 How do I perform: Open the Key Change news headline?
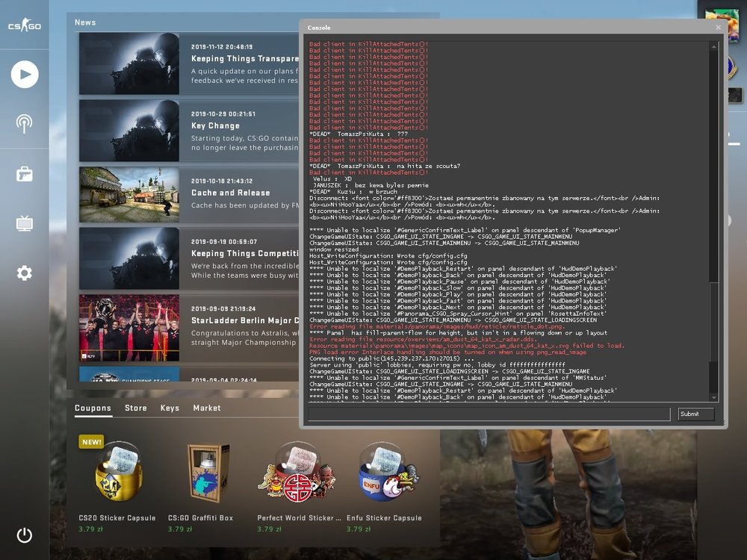(x=215, y=125)
